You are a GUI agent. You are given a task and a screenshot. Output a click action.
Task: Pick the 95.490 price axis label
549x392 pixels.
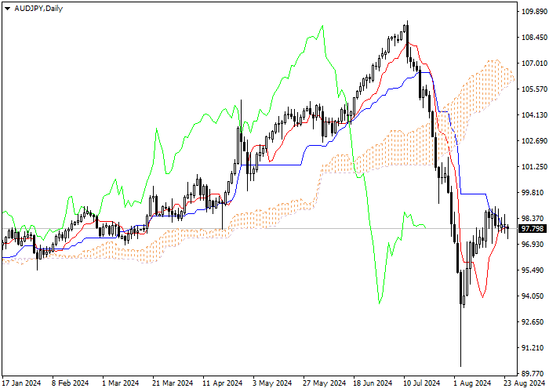click(533, 270)
